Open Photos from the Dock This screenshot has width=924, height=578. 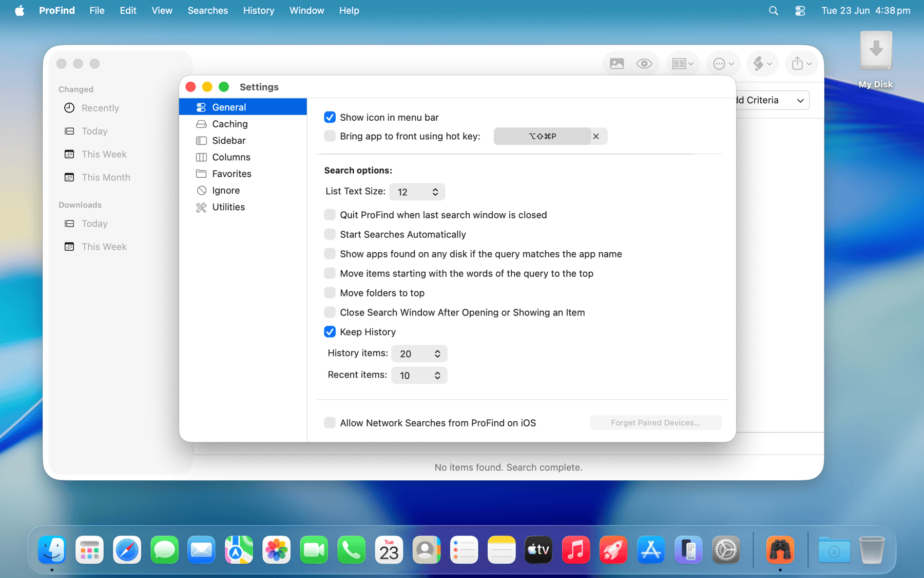(276, 550)
